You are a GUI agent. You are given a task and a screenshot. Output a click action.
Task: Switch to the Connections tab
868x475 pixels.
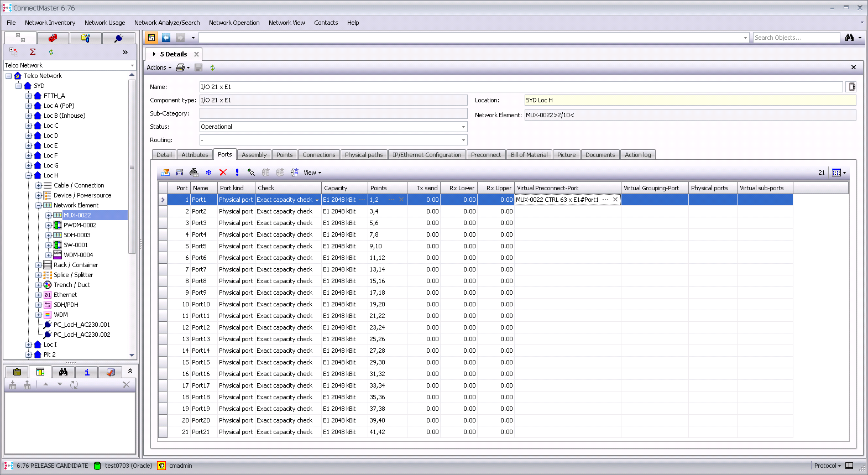tap(319, 155)
